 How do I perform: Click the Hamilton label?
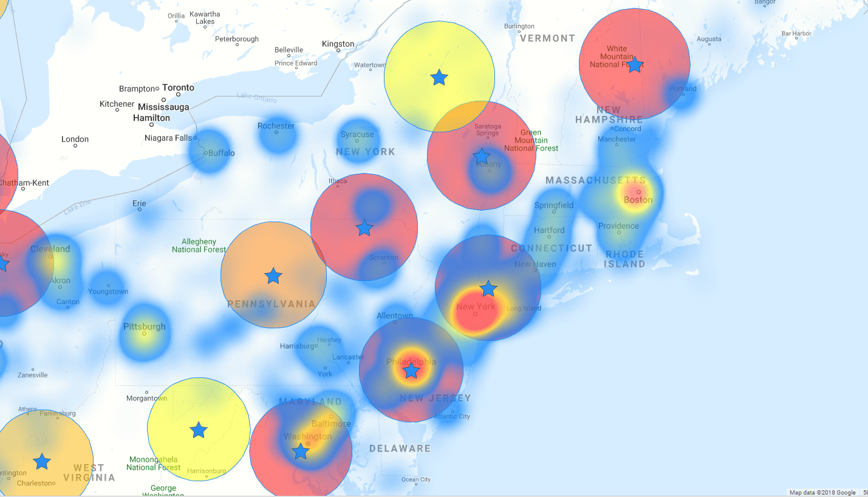coord(151,118)
